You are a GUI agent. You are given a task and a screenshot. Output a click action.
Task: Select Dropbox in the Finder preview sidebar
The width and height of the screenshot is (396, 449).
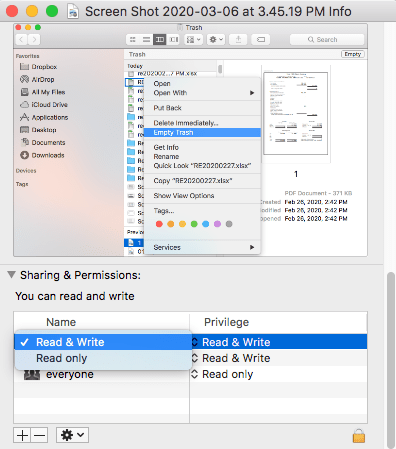(38, 67)
